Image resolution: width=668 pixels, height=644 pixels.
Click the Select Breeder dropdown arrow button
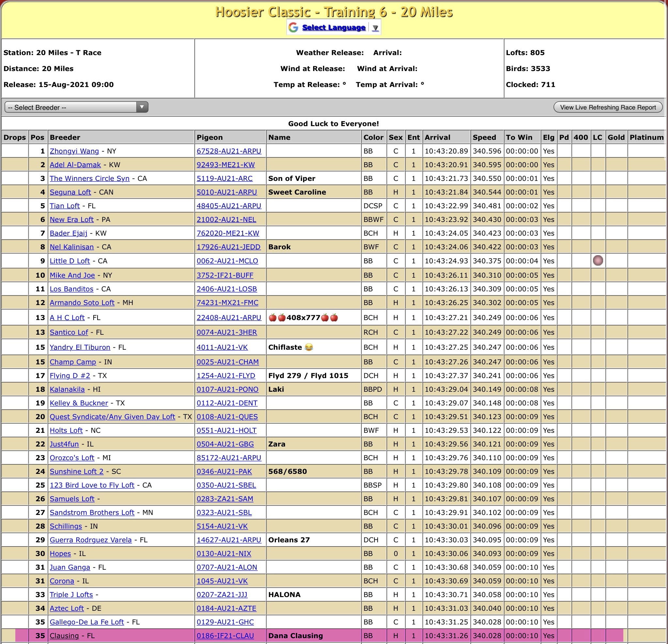pos(142,107)
